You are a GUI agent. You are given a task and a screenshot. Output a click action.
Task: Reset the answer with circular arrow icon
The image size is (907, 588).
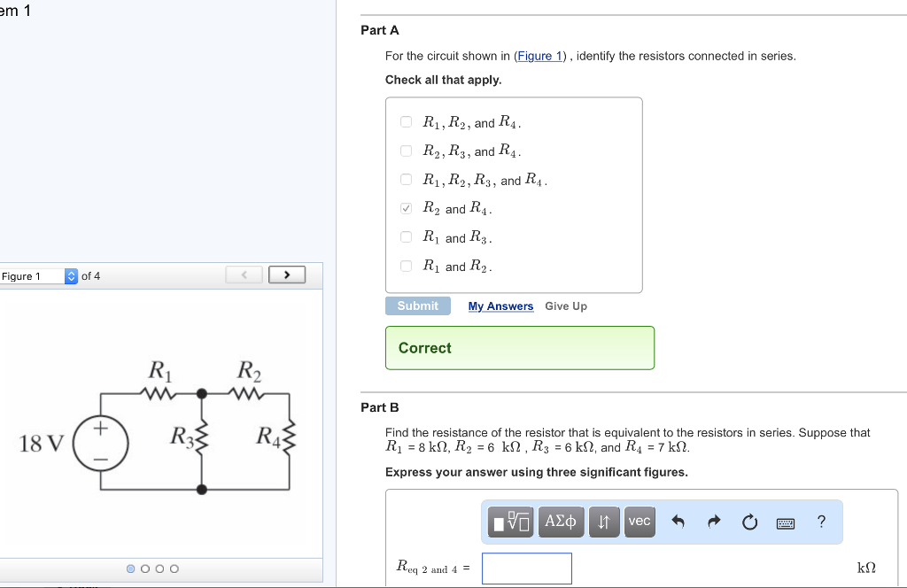(x=749, y=522)
